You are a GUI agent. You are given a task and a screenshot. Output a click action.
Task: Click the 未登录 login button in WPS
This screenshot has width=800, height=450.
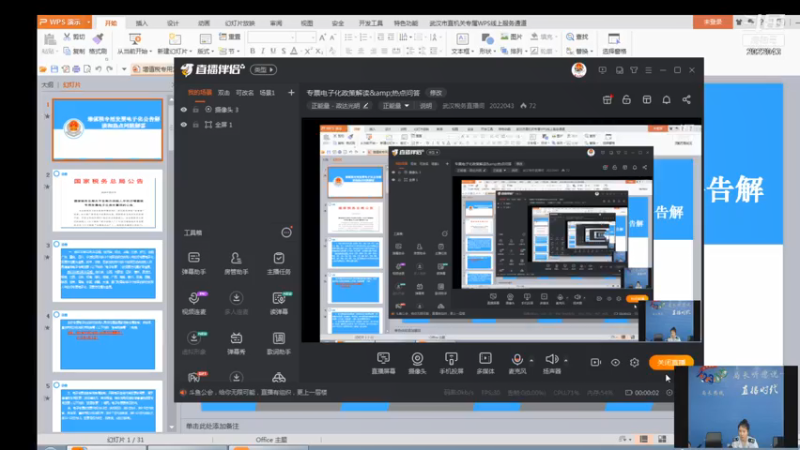tap(712, 22)
